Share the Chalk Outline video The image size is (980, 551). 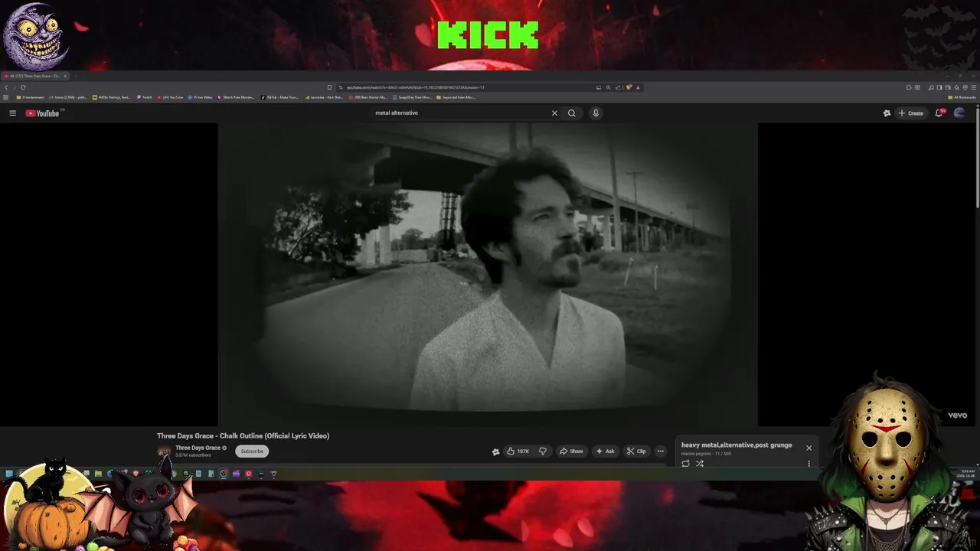pyautogui.click(x=571, y=452)
